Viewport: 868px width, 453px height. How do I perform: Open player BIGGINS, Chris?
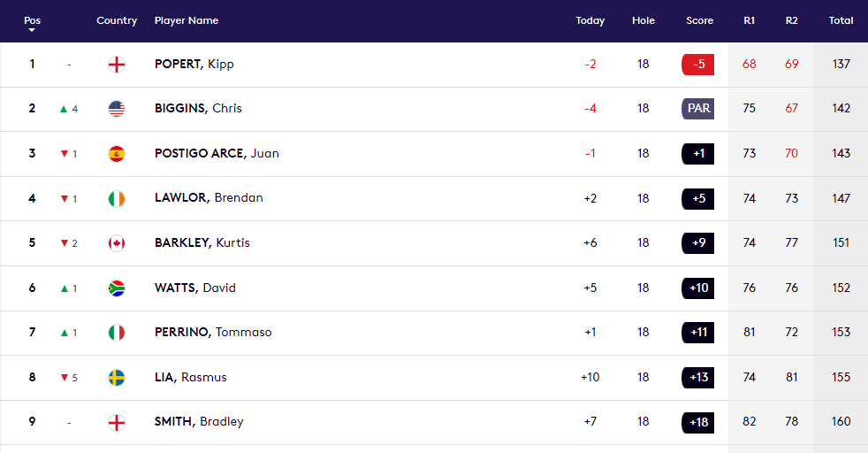click(x=198, y=109)
